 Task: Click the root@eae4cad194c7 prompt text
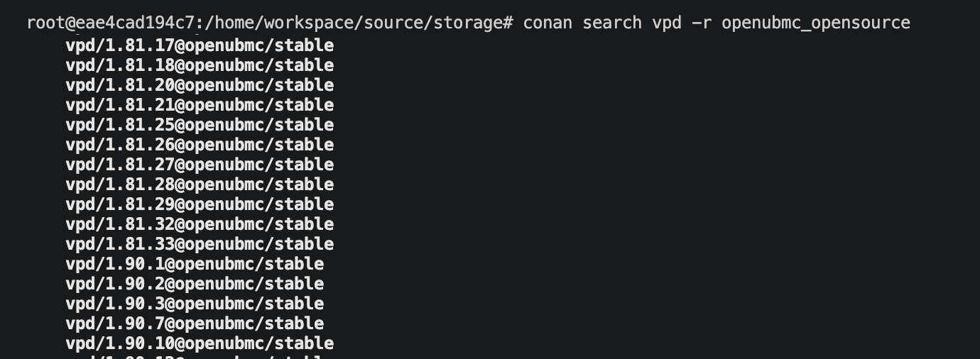110,23
